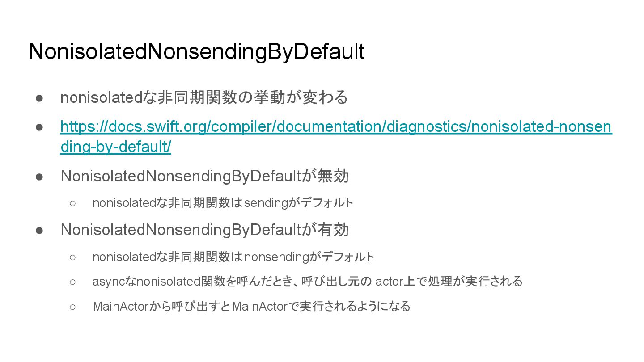Click the hollow bullet before 'nonsendingがデフォルト' line
This screenshot has width=644, height=362.
point(73,257)
